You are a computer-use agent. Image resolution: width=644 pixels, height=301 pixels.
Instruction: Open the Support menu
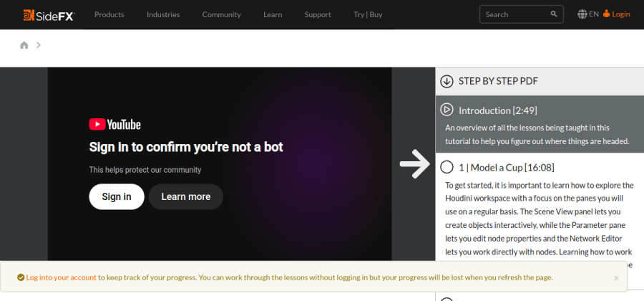click(318, 14)
